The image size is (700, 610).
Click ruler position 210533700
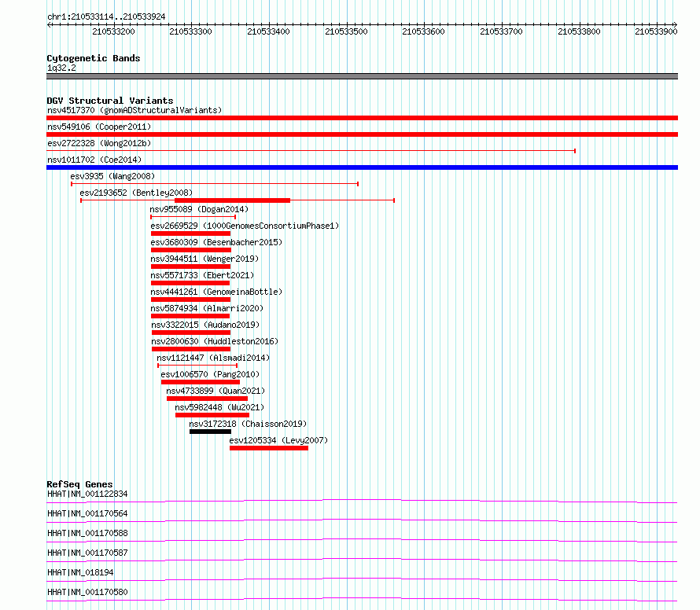(501, 31)
